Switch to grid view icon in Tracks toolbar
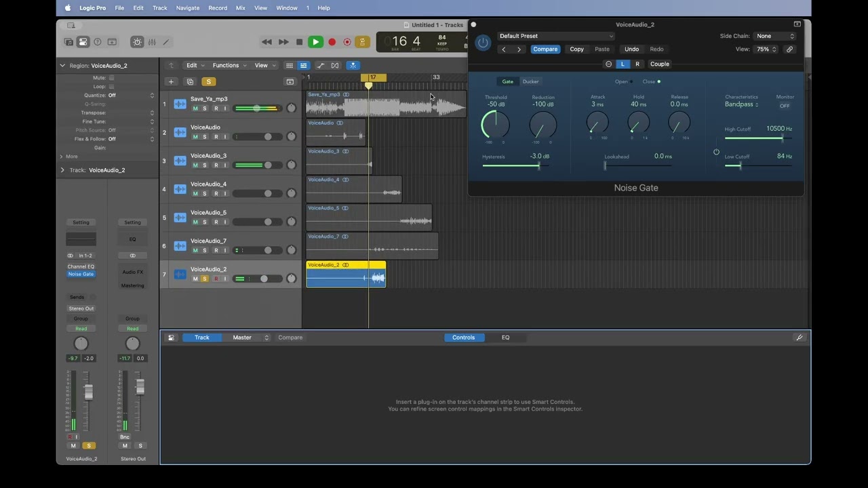 tap(290, 66)
